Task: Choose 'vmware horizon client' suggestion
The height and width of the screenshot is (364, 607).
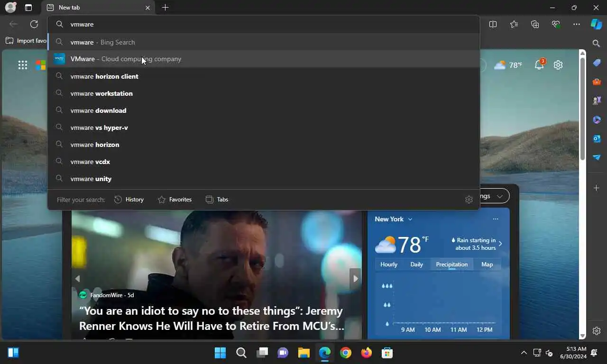Action: pyautogui.click(x=264, y=76)
